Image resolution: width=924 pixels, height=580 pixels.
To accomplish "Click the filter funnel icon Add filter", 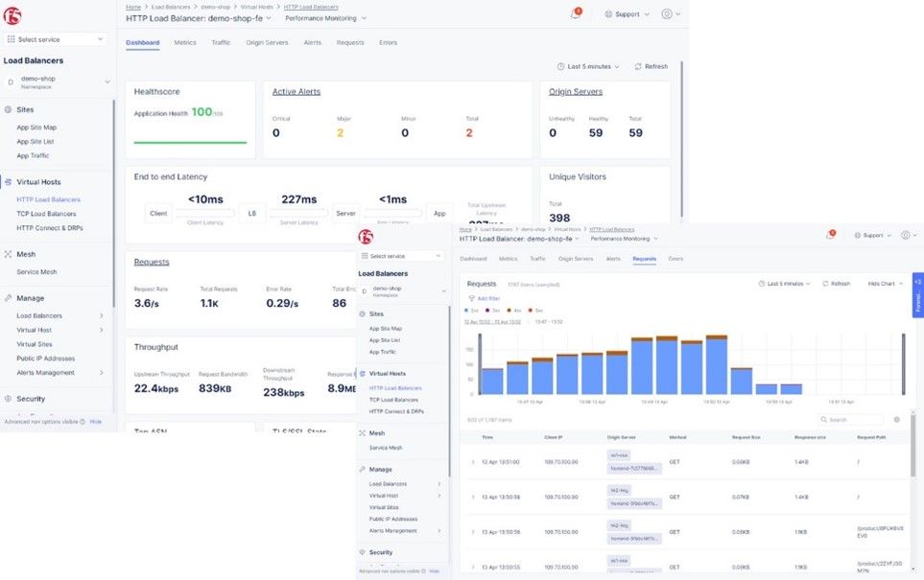I will coord(471,298).
